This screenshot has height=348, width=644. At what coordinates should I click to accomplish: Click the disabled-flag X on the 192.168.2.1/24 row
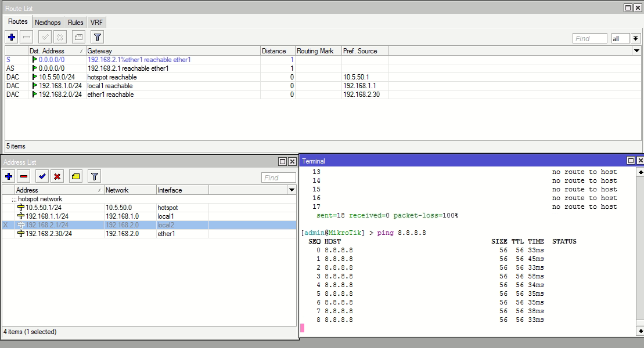(x=6, y=225)
